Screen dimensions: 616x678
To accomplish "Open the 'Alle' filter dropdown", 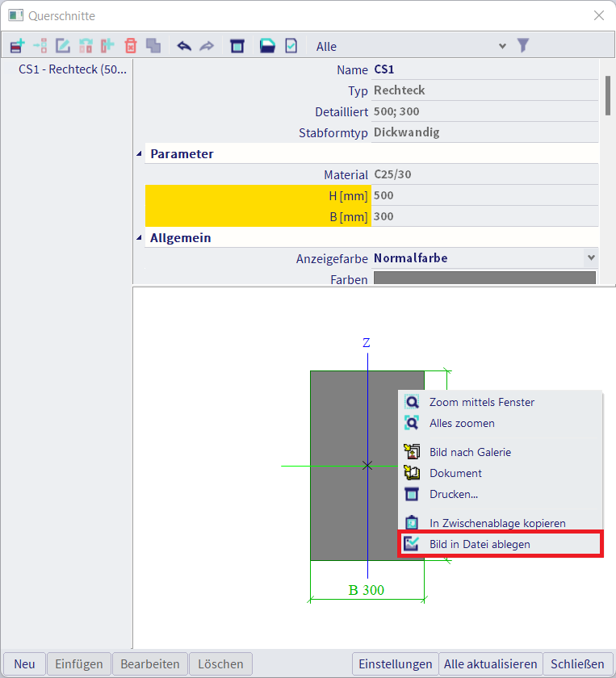I will coord(502,46).
